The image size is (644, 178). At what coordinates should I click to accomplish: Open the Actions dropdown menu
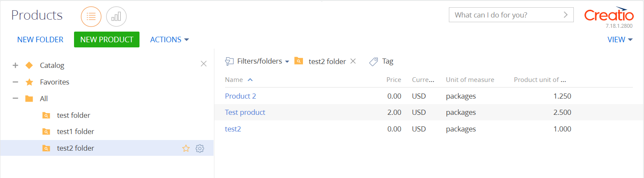170,40
